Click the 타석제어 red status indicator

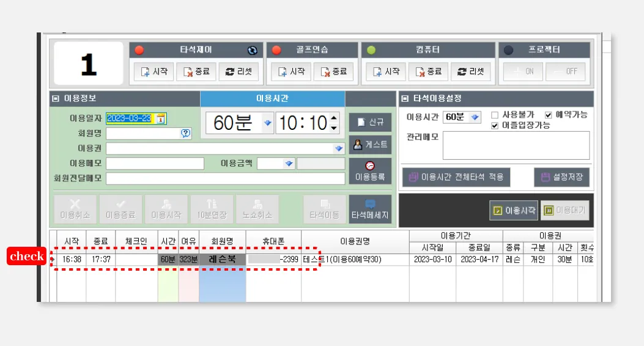click(139, 50)
